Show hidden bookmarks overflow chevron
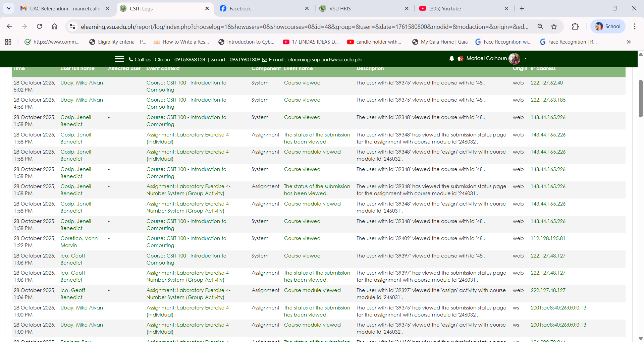 point(629,42)
